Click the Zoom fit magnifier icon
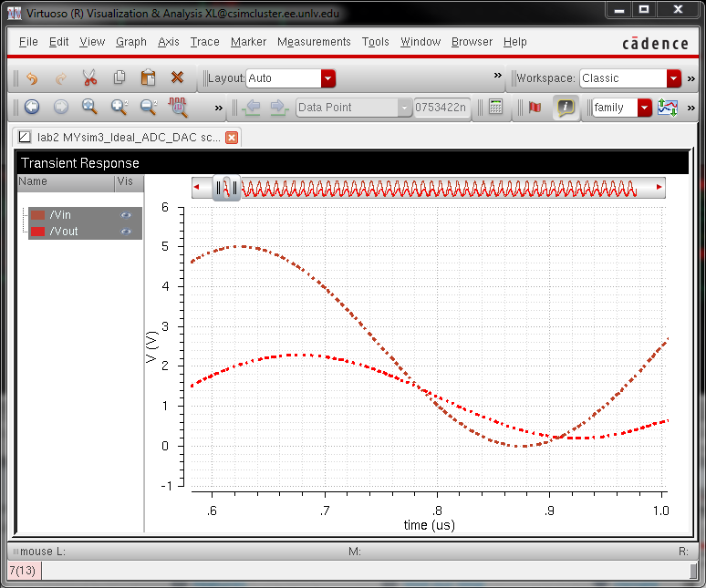Screen dimensions: 706x588 [x=89, y=108]
